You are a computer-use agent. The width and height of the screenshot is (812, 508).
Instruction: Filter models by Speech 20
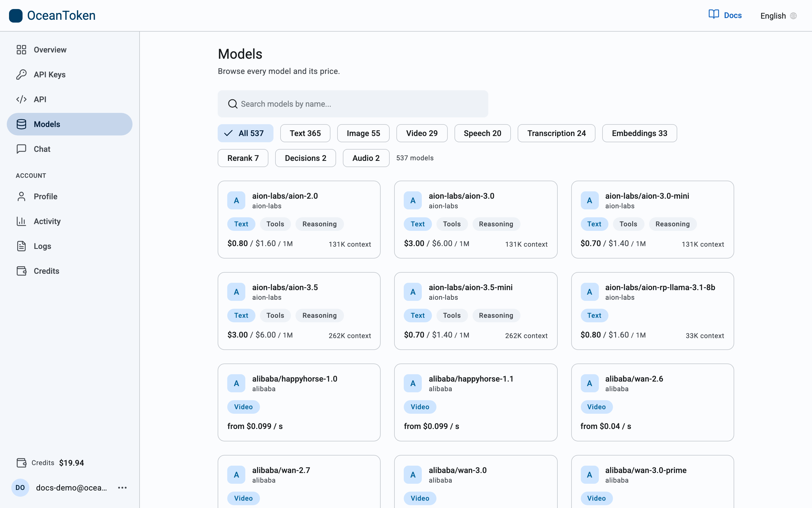pos(482,133)
